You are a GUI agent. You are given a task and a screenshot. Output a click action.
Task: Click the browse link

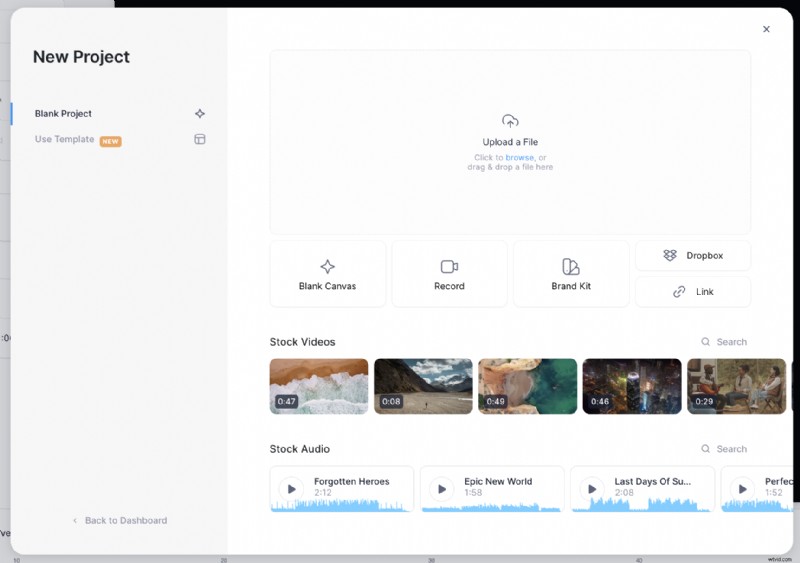(519, 158)
